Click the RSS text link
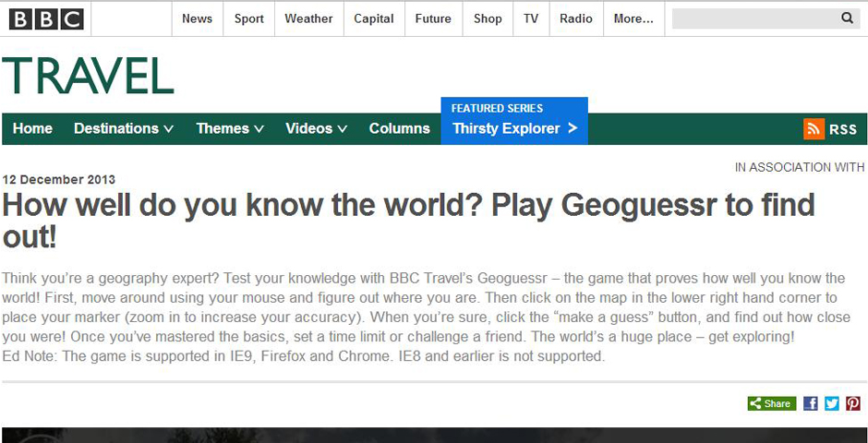This screenshot has height=443, width=868. 842,129
